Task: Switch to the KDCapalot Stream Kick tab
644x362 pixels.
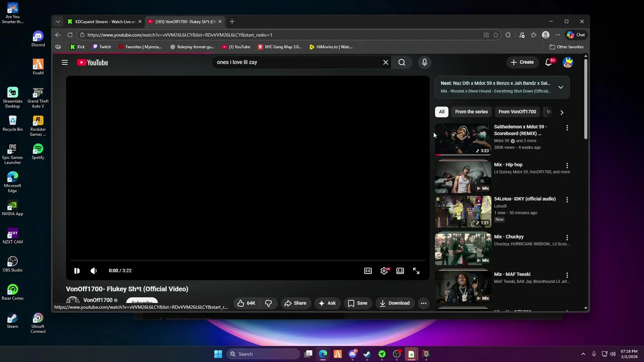Action: pos(105,22)
